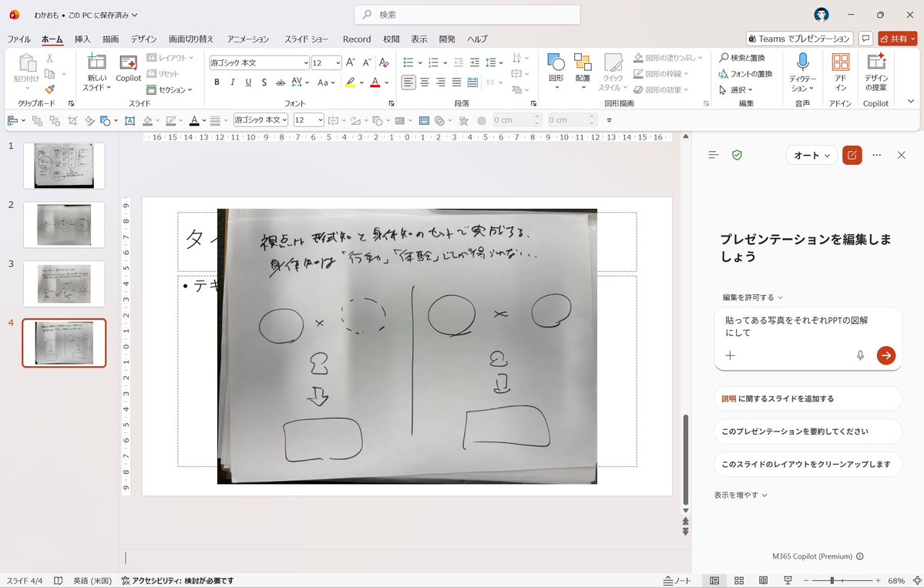Open the Slide Show tab
The image size is (924, 588).
(x=307, y=39)
